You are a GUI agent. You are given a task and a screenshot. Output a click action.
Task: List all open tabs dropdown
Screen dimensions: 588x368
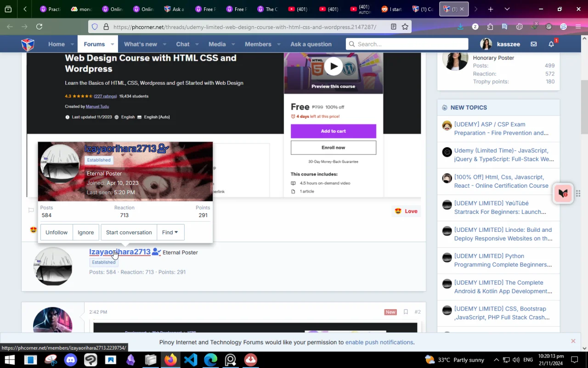(507, 9)
